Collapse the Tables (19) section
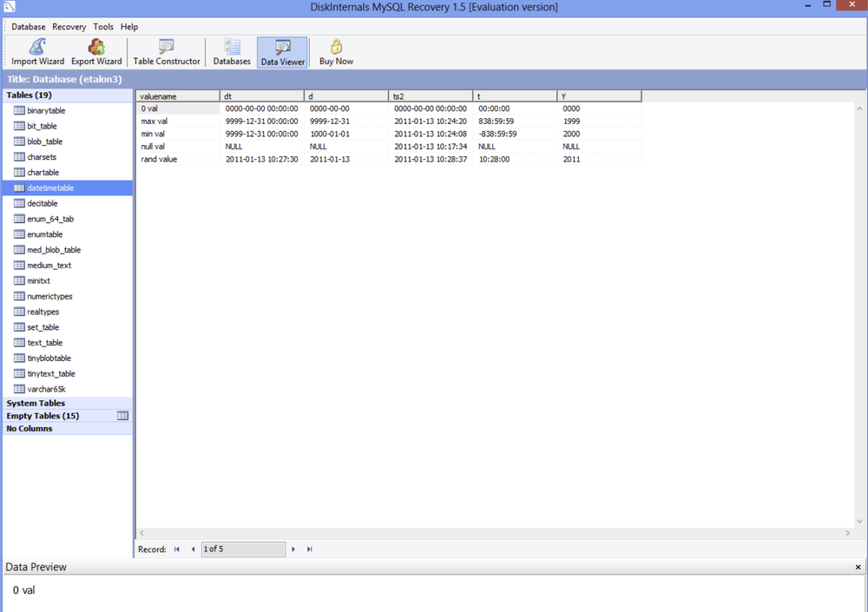 pyautogui.click(x=68, y=95)
